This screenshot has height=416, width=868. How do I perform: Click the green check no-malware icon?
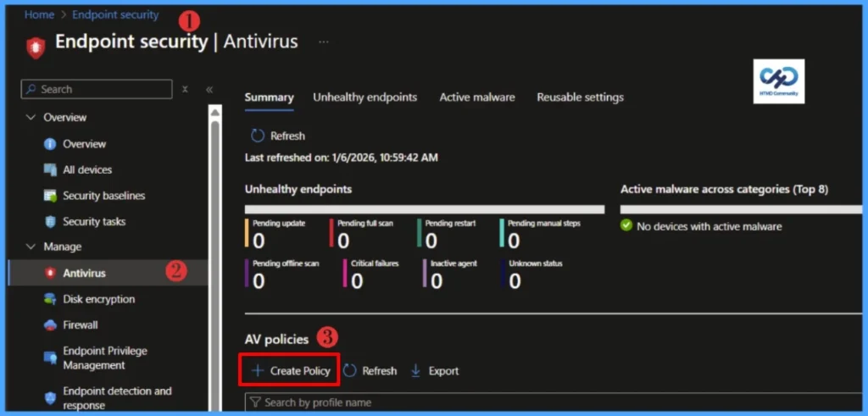point(626,225)
